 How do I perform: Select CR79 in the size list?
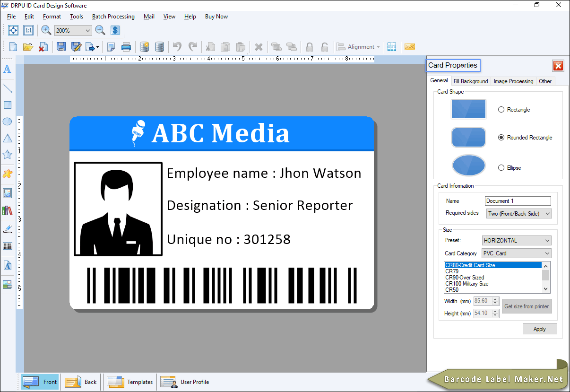tap(492, 271)
